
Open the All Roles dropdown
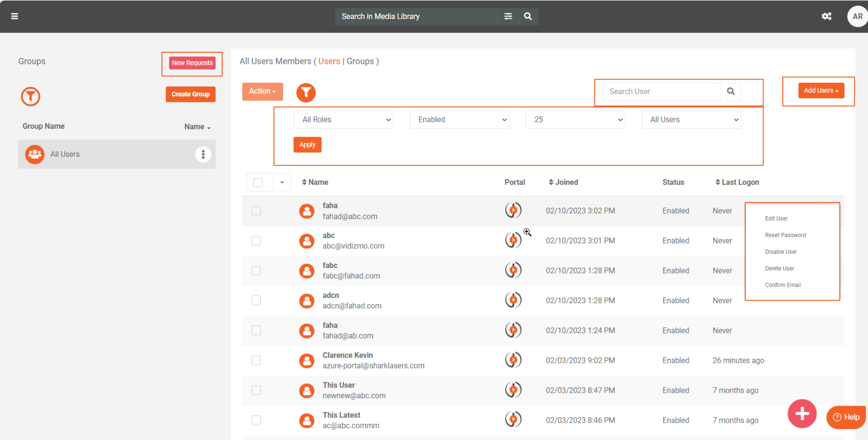click(x=343, y=120)
